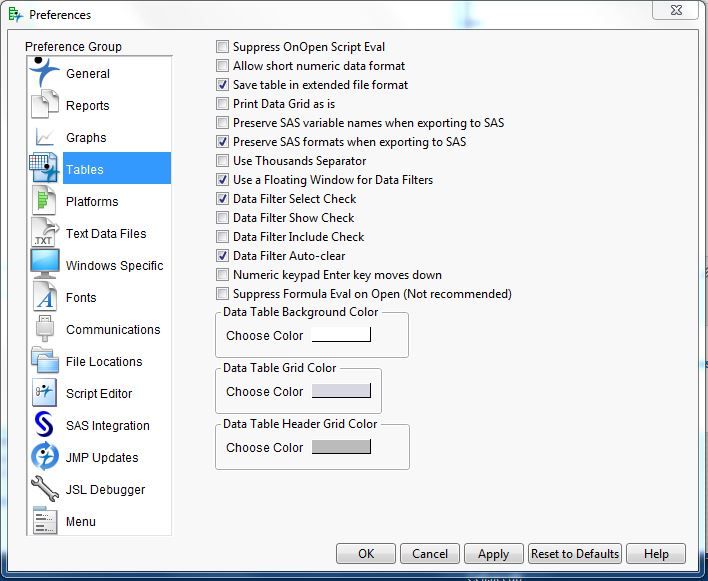Screen dimensions: 708x581
Task: Open the General preferences group
Action: click(88, 74)
